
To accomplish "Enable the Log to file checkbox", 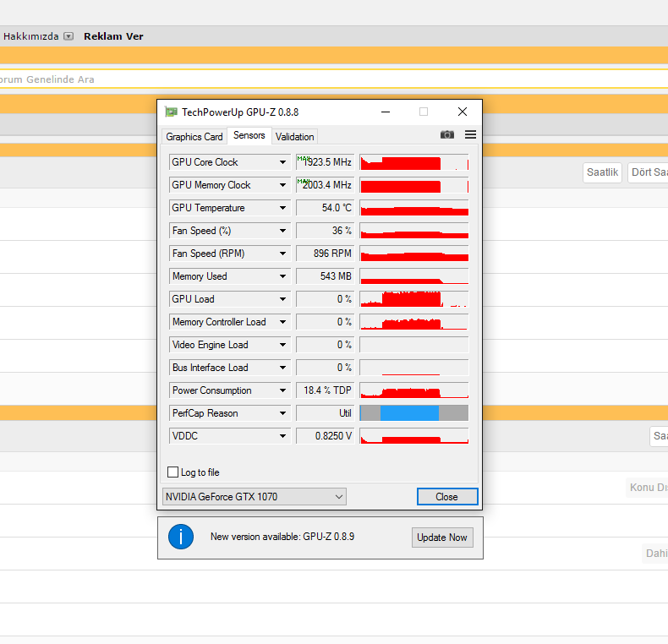I will pyautogui.click(x=173, y=472).
